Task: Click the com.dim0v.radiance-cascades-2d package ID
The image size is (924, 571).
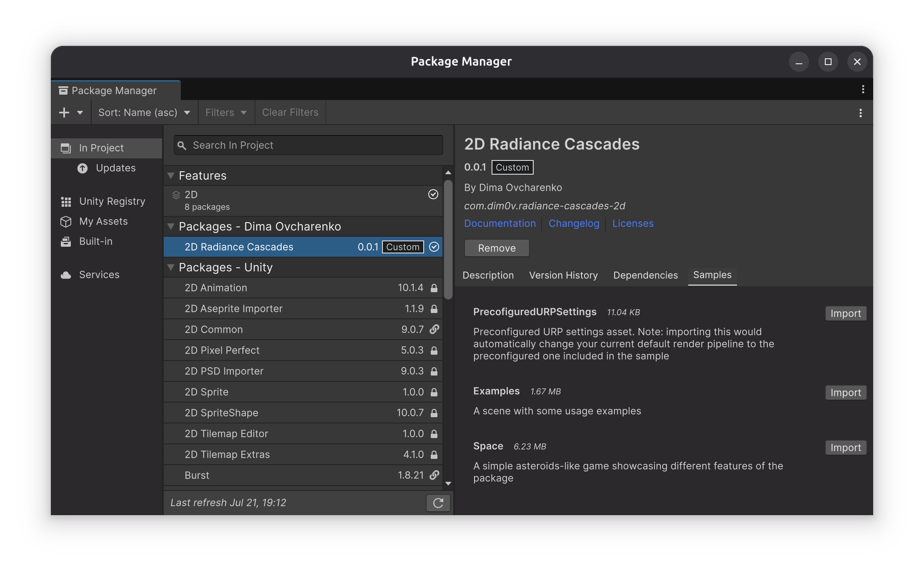Action: 545,206
